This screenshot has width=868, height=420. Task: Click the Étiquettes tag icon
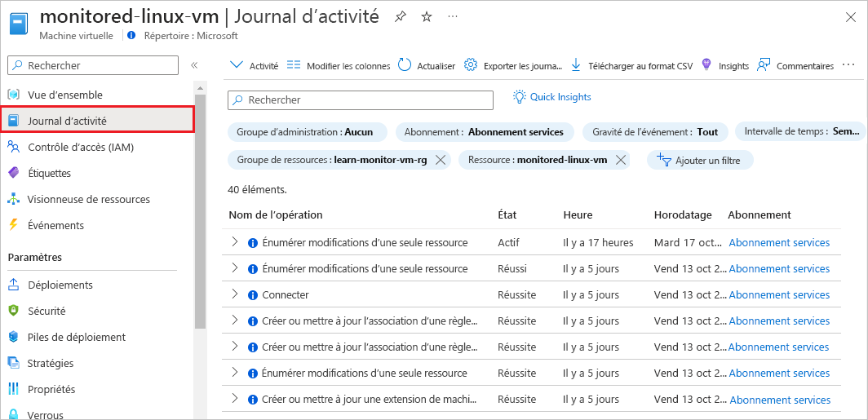coord(14,173)
